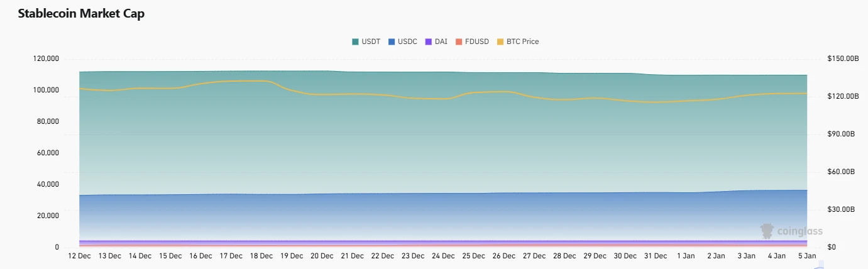Toggle the USDT series legend label

[371, 42]
